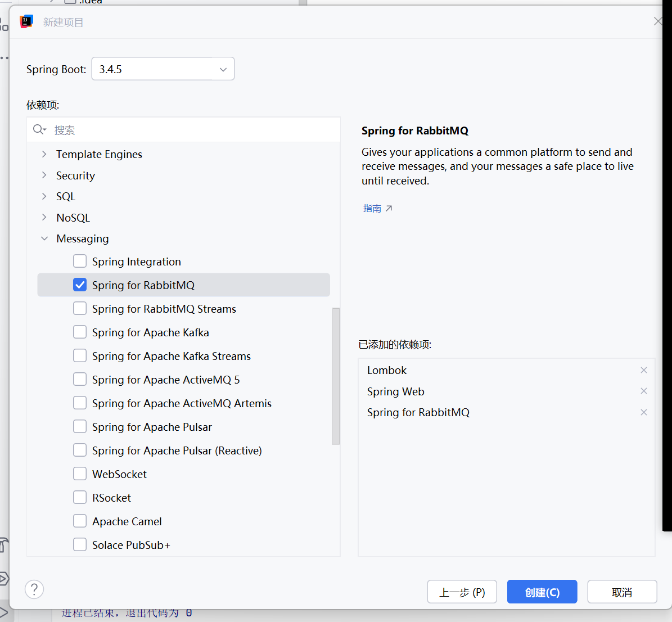Enable Spring for Apache ActiveMQ 5

click(x=80, y=379)
